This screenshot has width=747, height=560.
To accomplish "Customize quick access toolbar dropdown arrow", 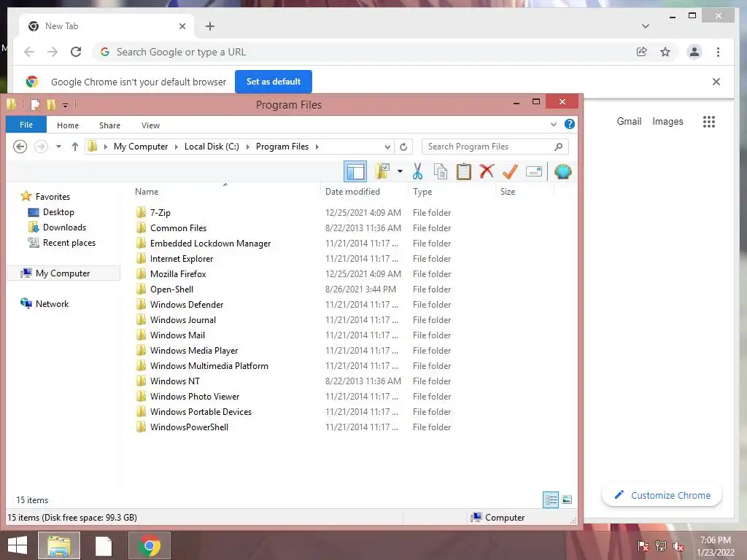I will pyautogui.click(x=65, y=105).
